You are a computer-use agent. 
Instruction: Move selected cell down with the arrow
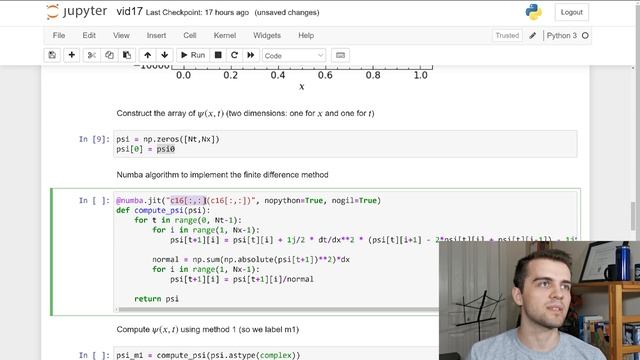[x=164, y=55]
